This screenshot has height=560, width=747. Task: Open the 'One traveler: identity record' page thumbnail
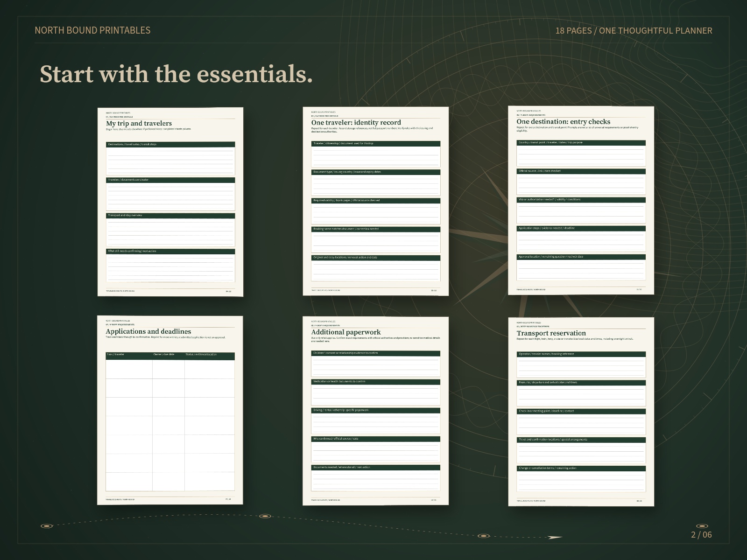[376, 201]
